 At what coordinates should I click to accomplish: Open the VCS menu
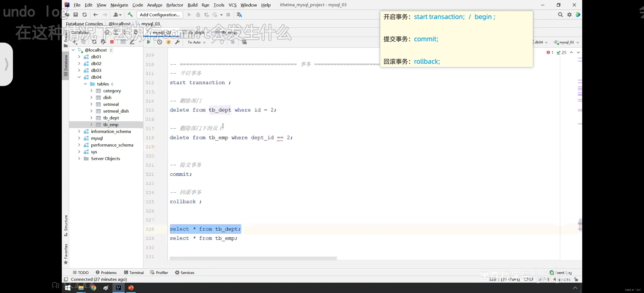click(232, 5)
